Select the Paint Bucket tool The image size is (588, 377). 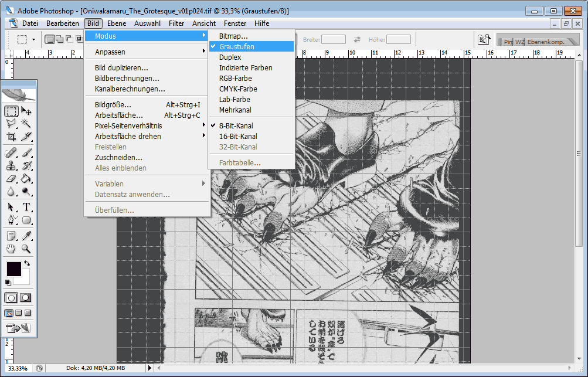[x=26, y=179]
